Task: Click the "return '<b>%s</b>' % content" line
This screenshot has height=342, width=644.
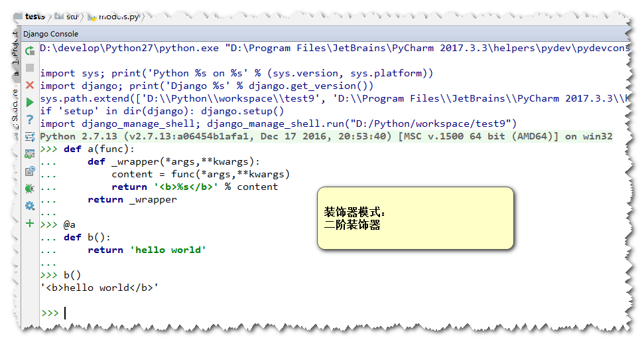Action: click(x=195, y=187)
